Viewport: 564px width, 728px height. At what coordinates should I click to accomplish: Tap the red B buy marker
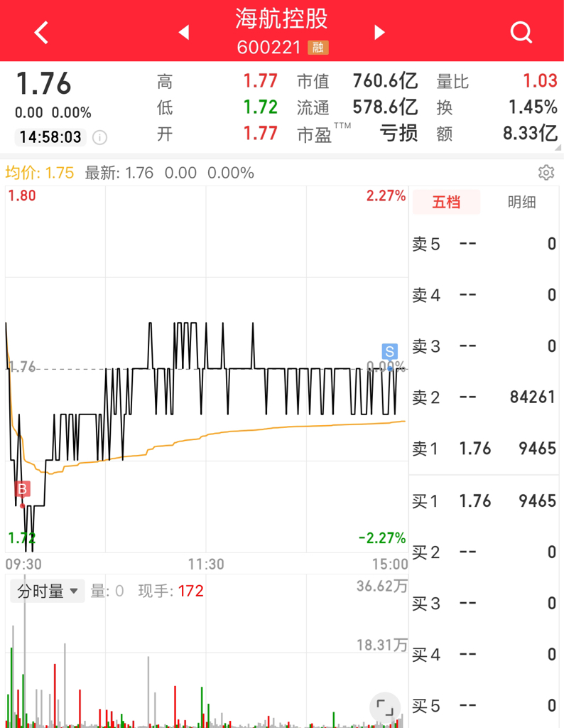pyautogui.click(x=22, y=489)
